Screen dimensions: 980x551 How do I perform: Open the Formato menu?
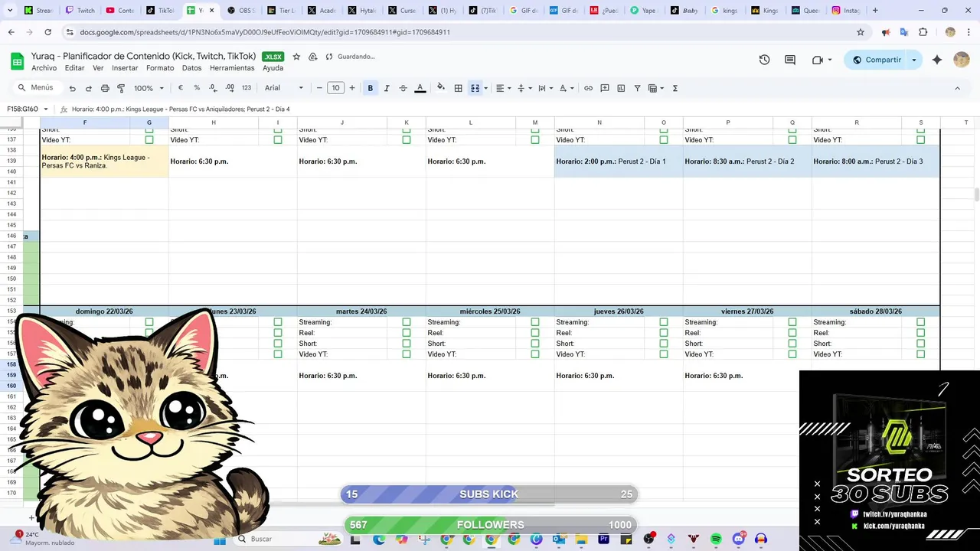click(160, 68)
